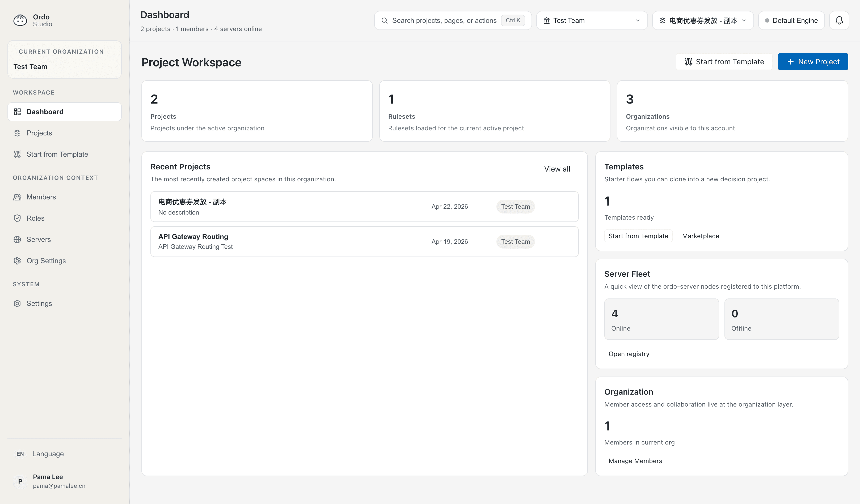Click the Members people icon

(17, 197)
